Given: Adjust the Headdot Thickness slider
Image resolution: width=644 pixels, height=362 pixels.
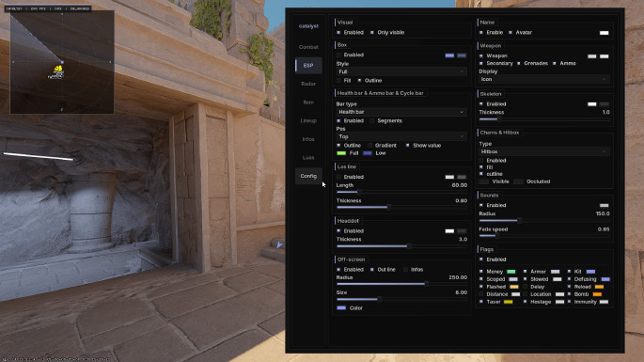Looking at the screenshot, I should [401, 246].
